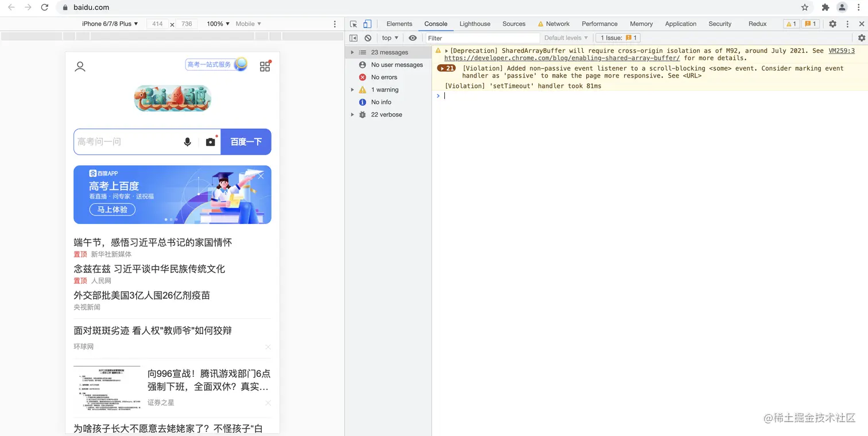868x436 pixels.
Task: Switch to the Sources tab
Action: [x=514, y=24]
